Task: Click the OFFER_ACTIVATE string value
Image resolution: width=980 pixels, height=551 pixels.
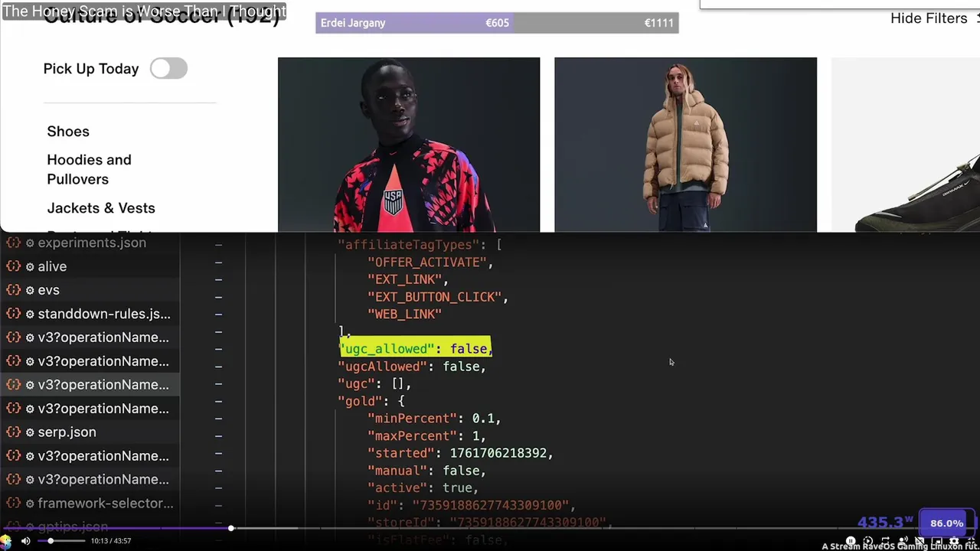Action: point(427,262)
